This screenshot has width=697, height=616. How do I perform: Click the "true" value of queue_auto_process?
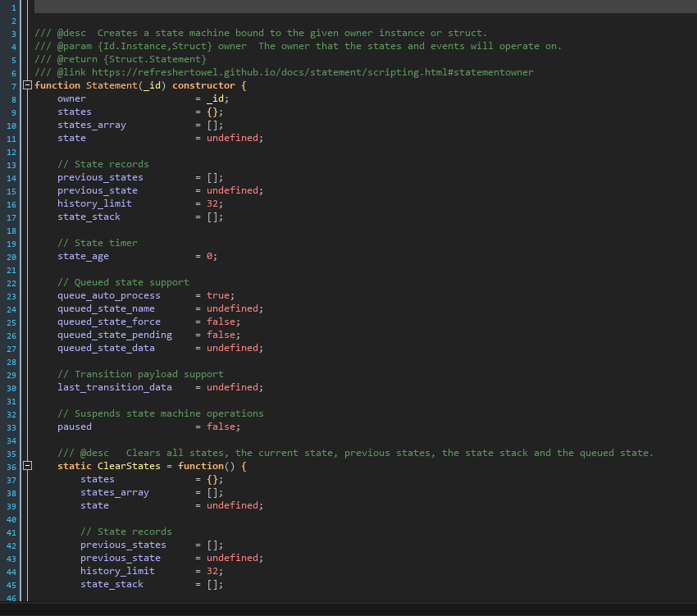[x=220, y=295]
